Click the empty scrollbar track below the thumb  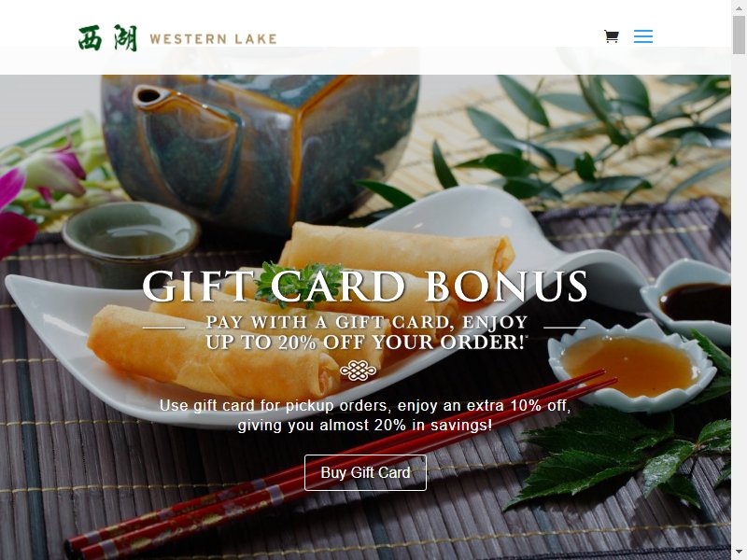point(739,300)
